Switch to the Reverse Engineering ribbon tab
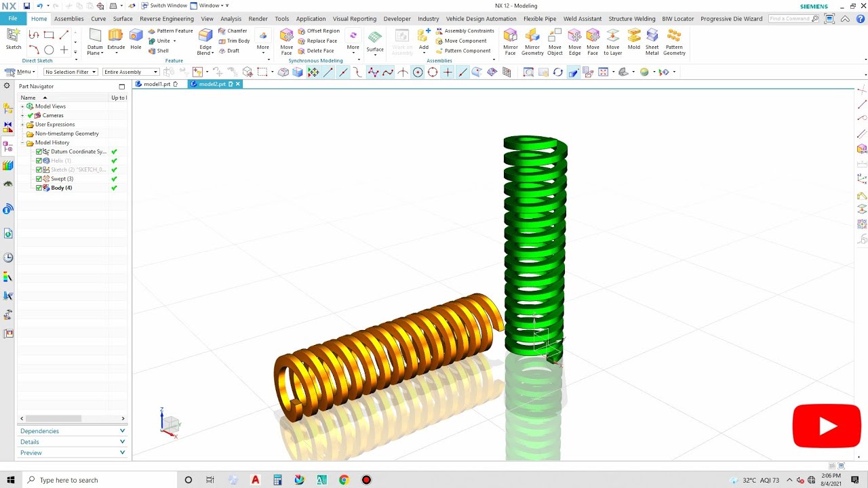The image size is (868, 488). click(167, 19)
